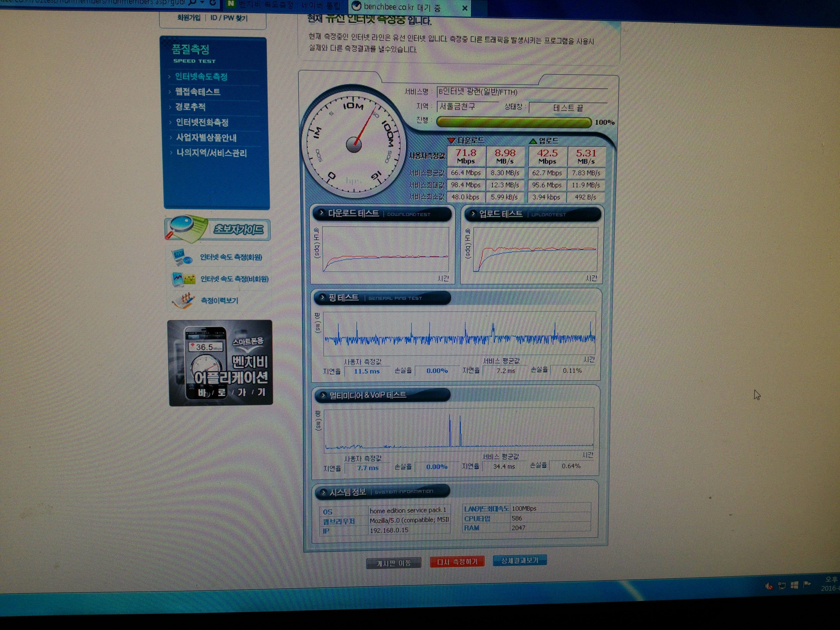
Task: Click the chart icon beside 인터넷 속도 측정(비회원)
Action: 183,279
